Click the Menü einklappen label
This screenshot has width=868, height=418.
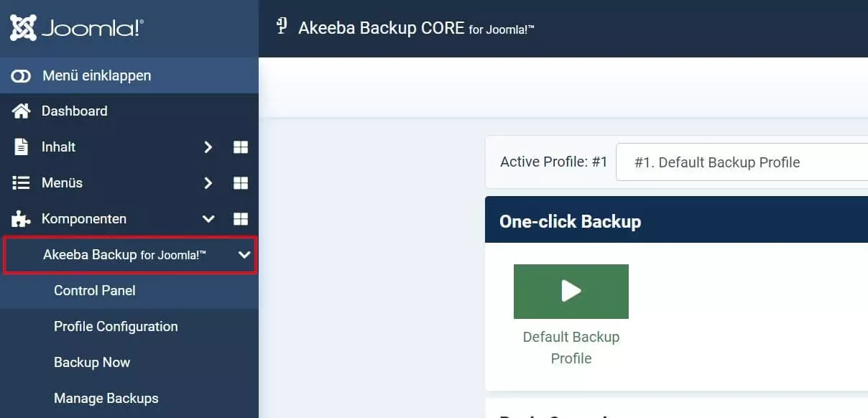tap(96, 75)
